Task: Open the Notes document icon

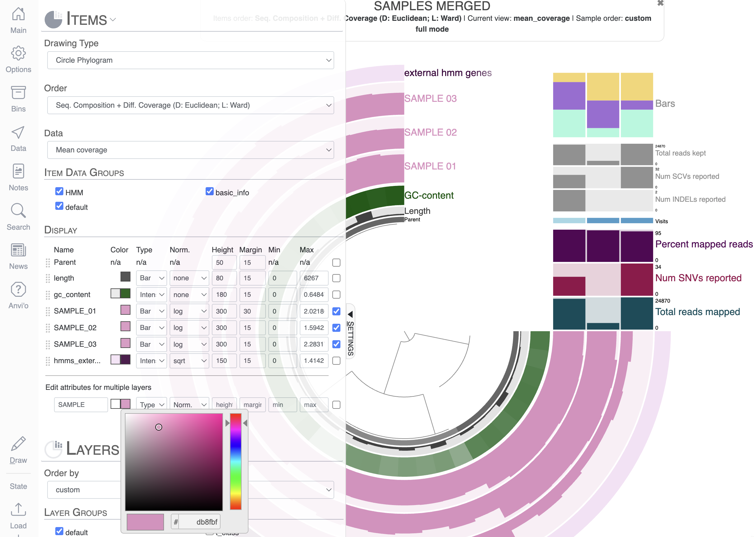Action: coord(18,172)
